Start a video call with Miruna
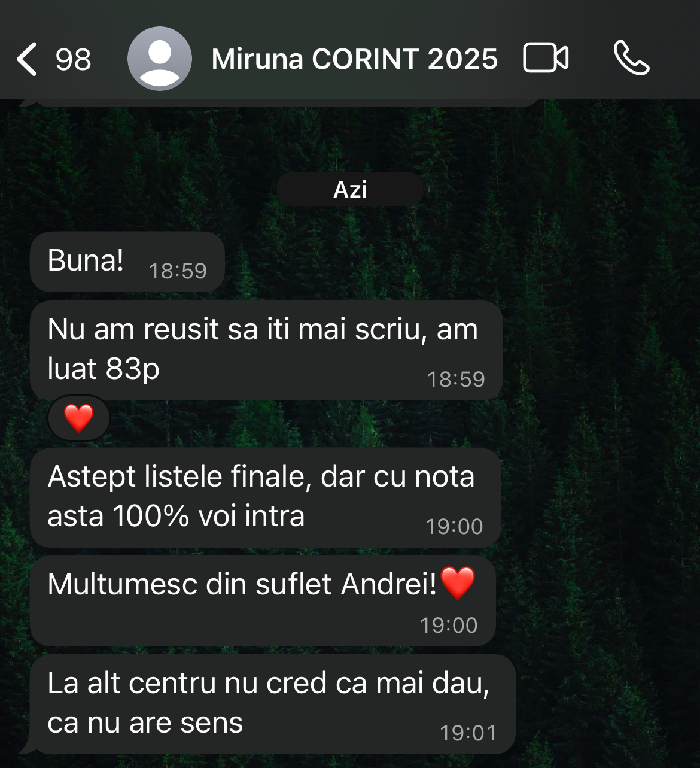 coord(546,59)
